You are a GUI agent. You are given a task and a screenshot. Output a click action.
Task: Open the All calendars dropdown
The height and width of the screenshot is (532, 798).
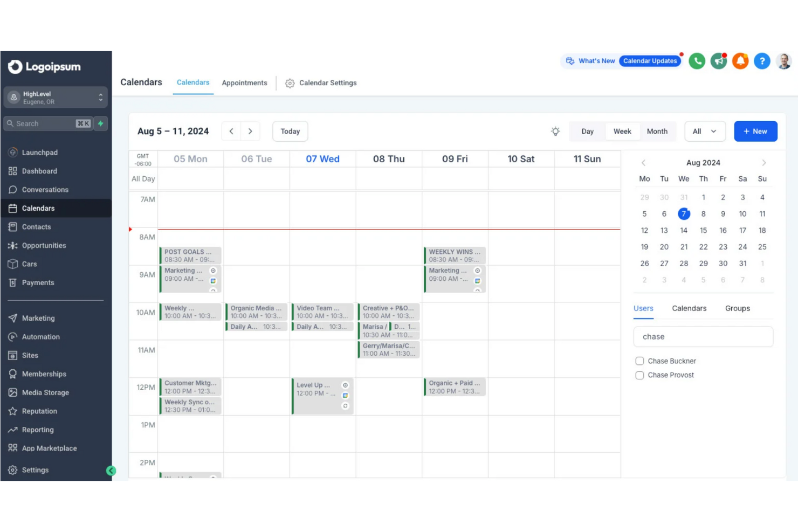click(x=705, y=131)
